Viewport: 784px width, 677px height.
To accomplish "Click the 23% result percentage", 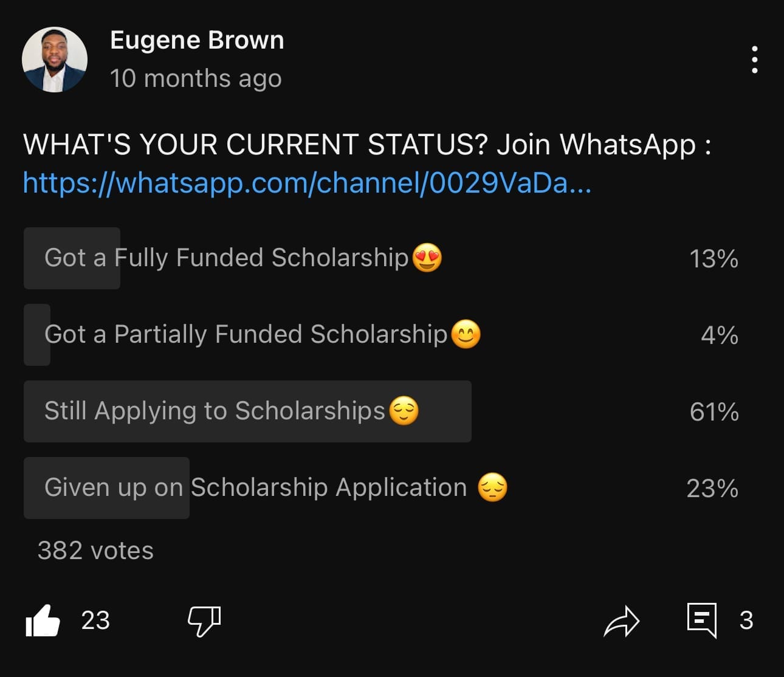I will pos(712,489).
